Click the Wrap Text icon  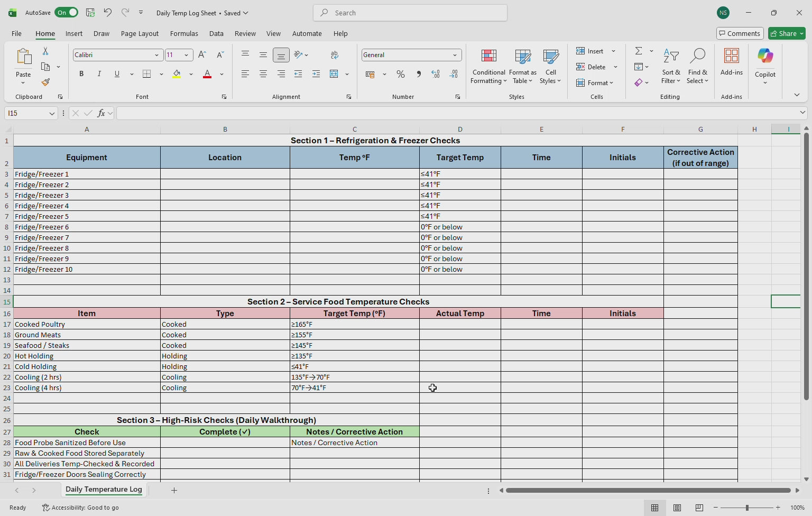click(334, 55)
